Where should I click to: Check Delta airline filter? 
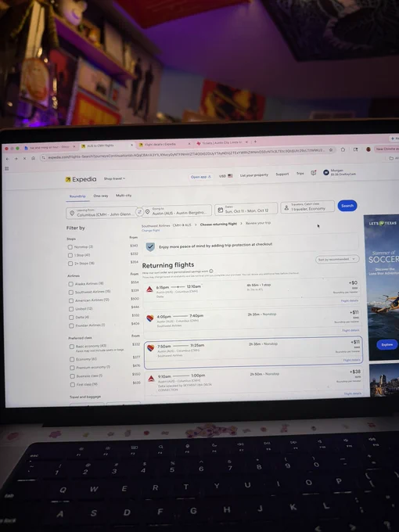tap(71, 318)
